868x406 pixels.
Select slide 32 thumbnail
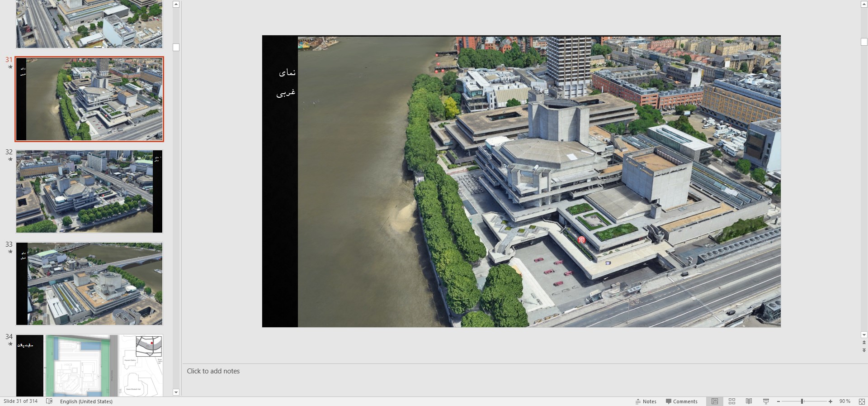click(89, 191)
